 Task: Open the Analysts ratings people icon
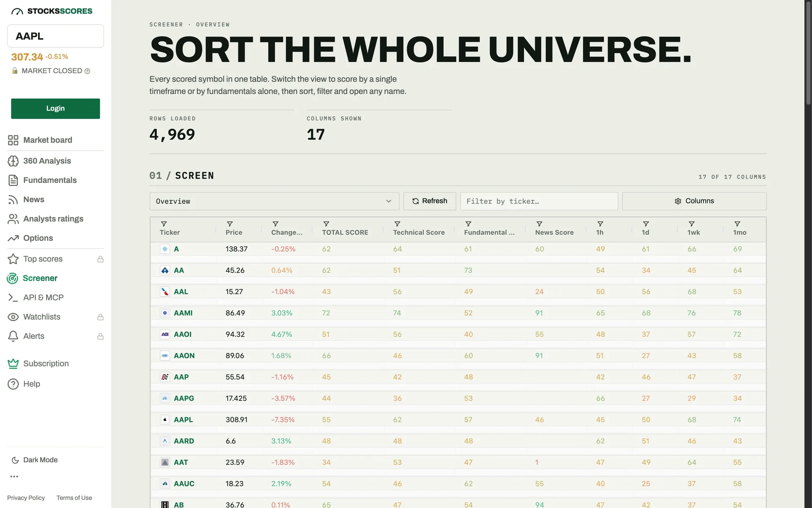13,219
